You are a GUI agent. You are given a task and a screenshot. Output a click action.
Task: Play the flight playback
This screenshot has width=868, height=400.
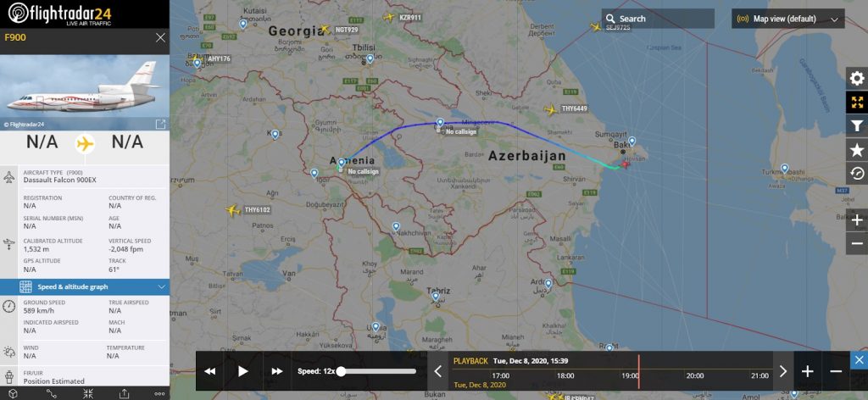[x=243, y=371]
